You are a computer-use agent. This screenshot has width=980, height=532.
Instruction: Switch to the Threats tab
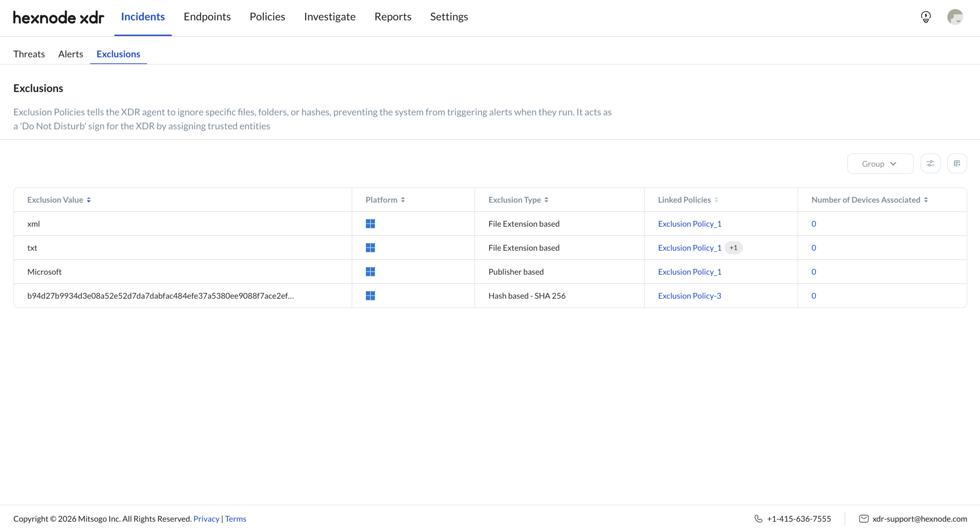click(29, 54)
